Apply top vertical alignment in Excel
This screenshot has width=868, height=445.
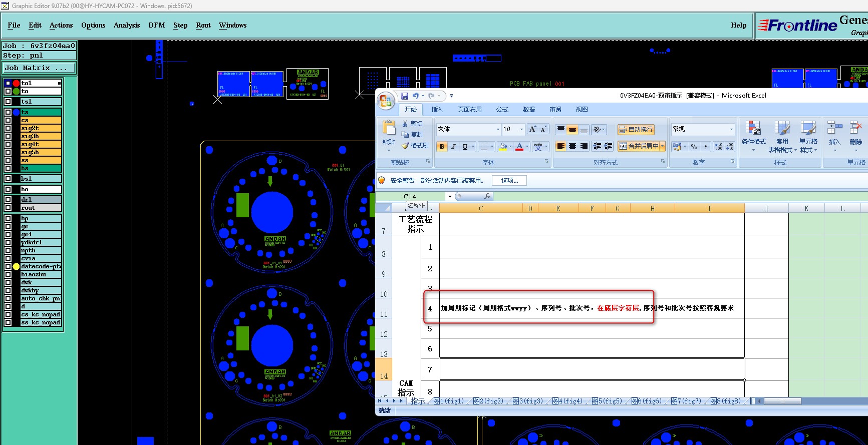[x=560, y=129]
